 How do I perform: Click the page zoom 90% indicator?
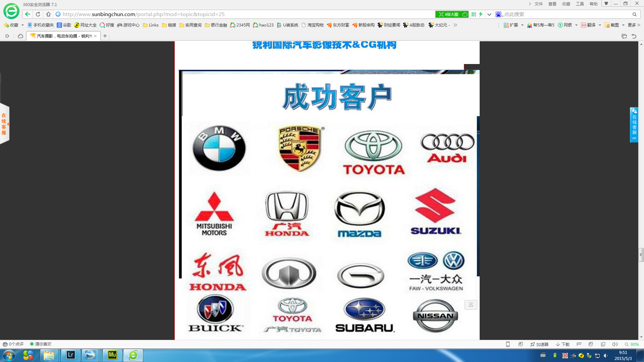(x=632, y=344)
